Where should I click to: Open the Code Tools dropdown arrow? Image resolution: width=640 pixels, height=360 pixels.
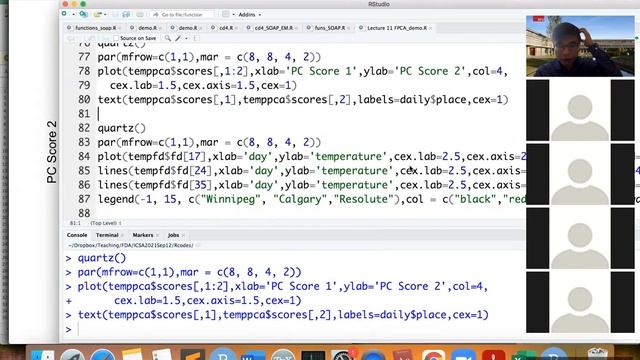[187, 38]
